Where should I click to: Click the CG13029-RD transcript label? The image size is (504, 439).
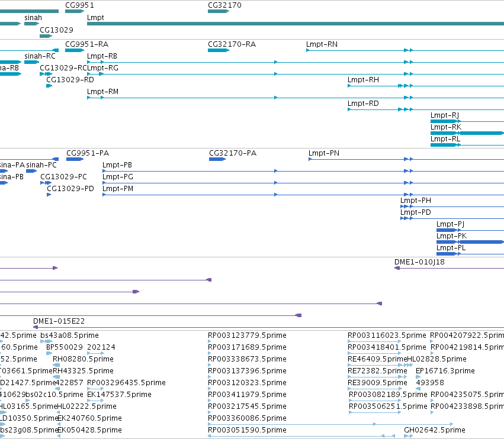pyautogui.click(x=70, y=80)
